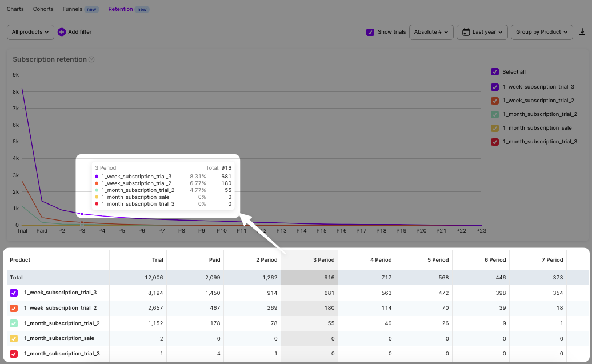592x364 pixels.
Task: Click the calendar icon in Last year
Action: pos(466,32)
